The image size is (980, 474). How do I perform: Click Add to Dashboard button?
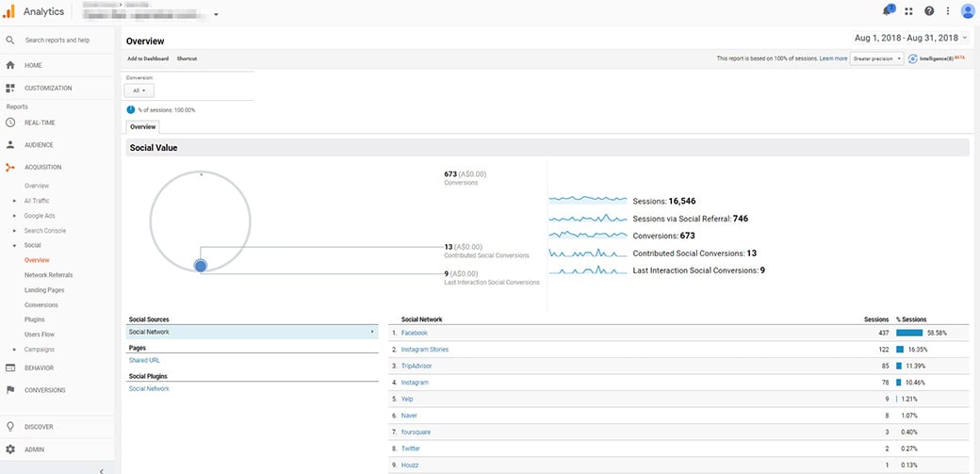pos(148,58)
